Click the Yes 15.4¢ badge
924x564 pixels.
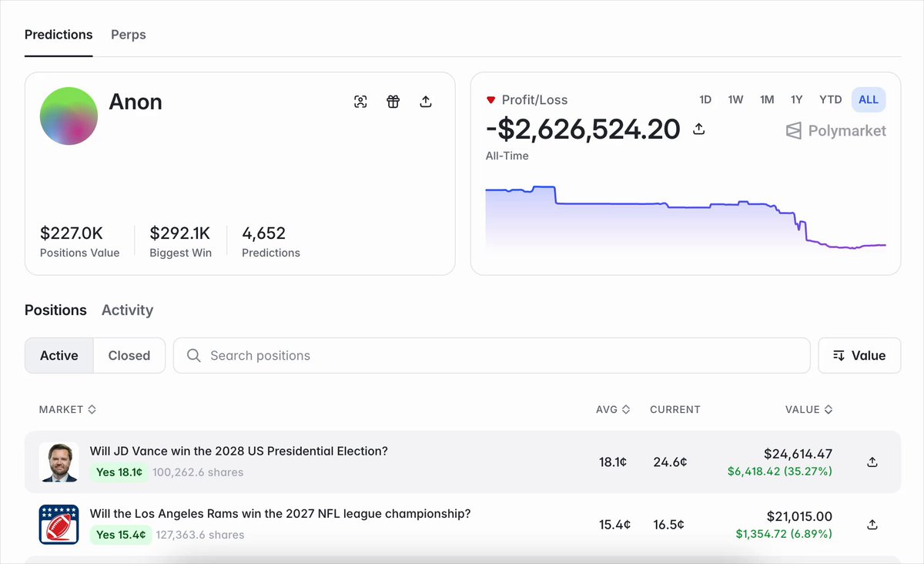tap(121, 534)
